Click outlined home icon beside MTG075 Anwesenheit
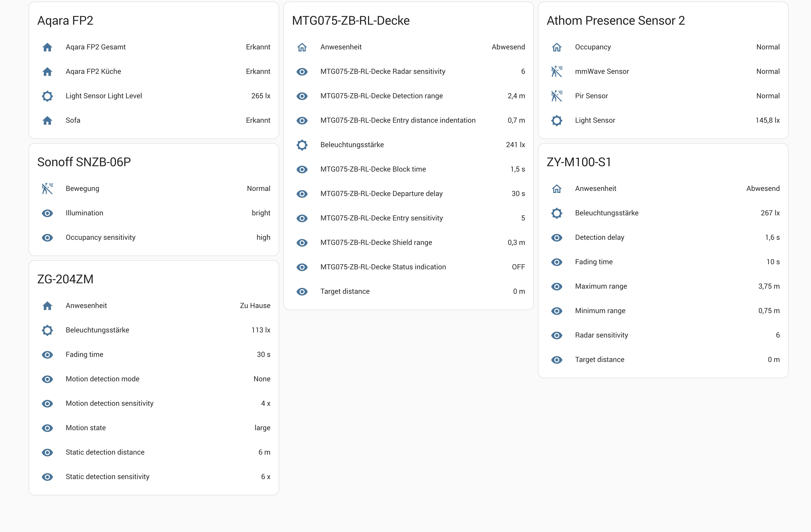The width and height of the screenshot is (811, 532). point(302,47)
